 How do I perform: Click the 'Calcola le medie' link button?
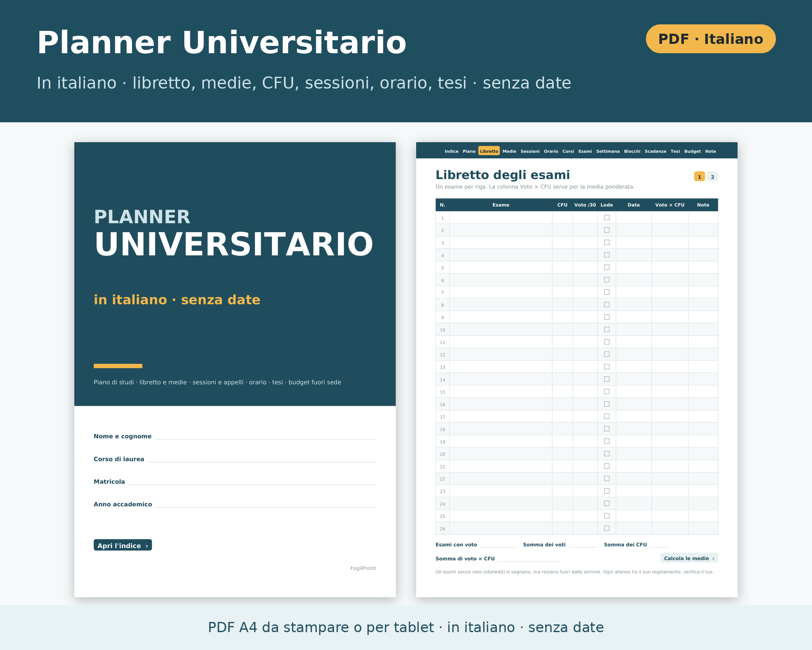(689, 558)
